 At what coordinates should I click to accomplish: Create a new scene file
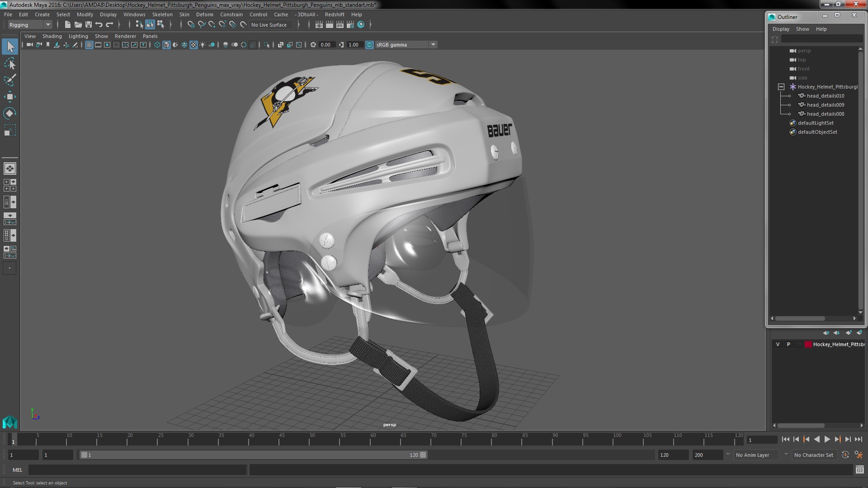click(x=68, y=24)
